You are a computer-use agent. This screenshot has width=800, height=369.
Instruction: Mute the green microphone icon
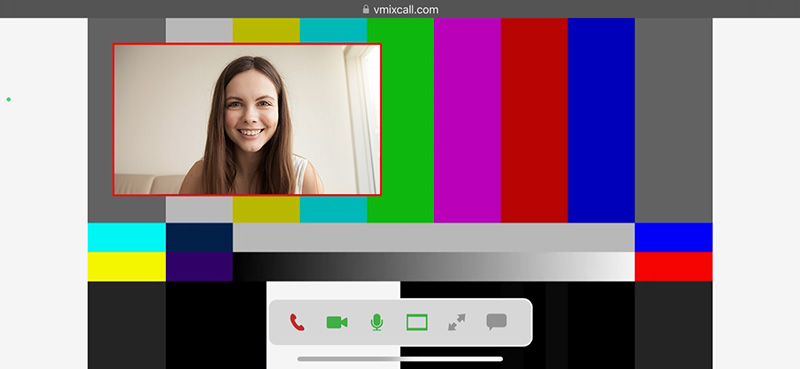pos(377,322)
